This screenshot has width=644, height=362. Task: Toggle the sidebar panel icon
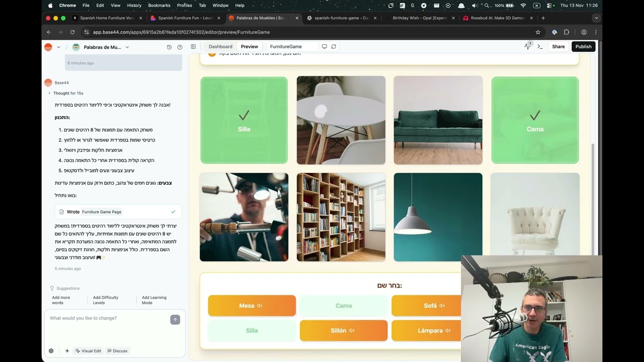pyautogui.click(x=193, y=47)
